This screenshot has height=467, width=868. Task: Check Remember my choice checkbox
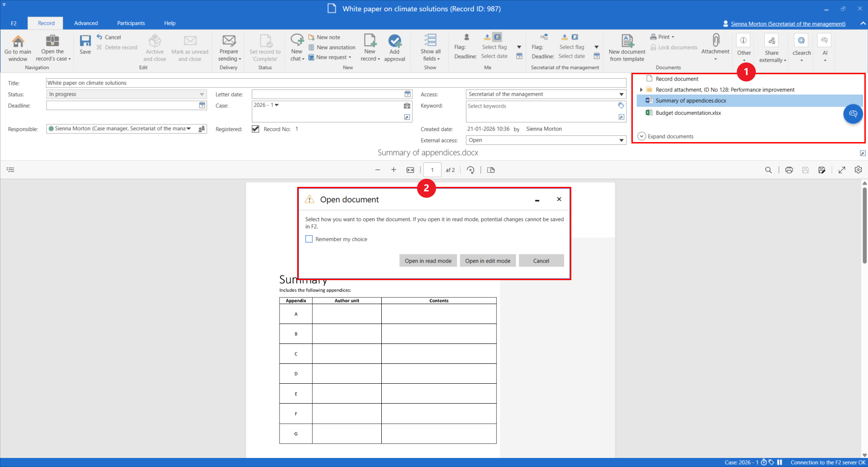pos(309,239)
